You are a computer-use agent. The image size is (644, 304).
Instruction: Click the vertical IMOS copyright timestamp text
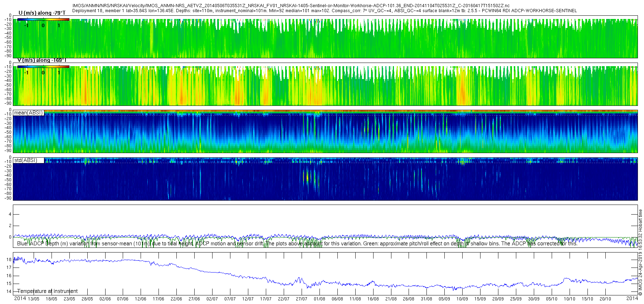[640, 252]
